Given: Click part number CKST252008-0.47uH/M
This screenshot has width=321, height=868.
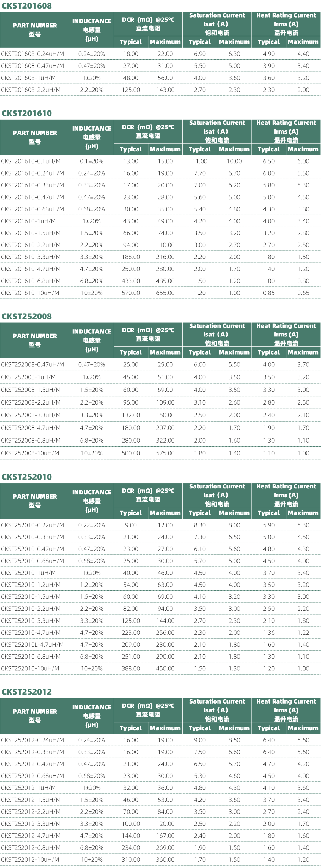Looking at the screenshot, I should pyautogui.click(x=32, y=365).
